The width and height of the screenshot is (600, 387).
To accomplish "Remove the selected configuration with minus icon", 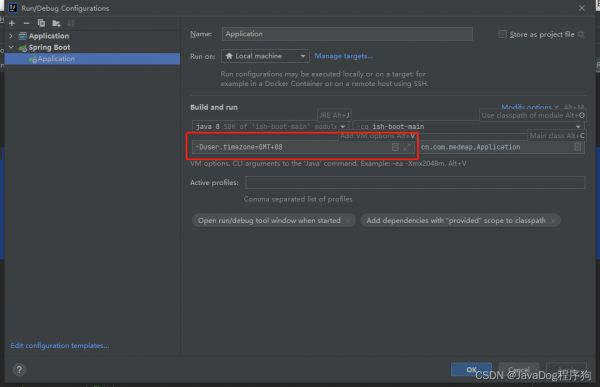I will tap(26, 24).
